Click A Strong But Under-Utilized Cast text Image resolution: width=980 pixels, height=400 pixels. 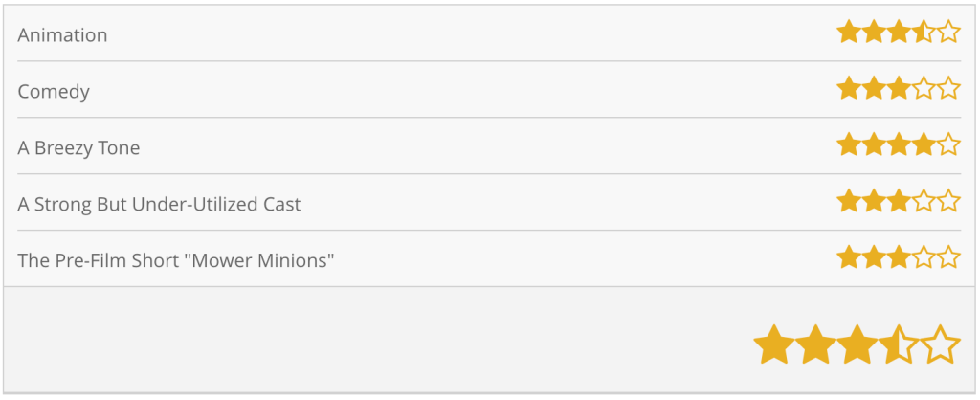159,205
